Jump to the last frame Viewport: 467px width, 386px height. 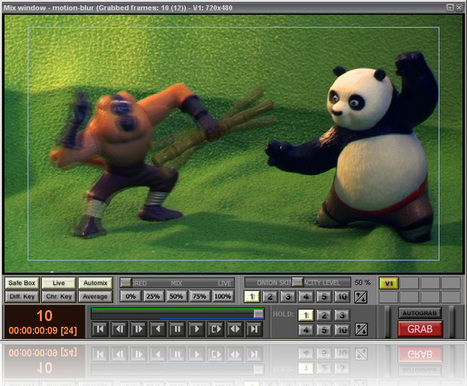click(254, 329)
